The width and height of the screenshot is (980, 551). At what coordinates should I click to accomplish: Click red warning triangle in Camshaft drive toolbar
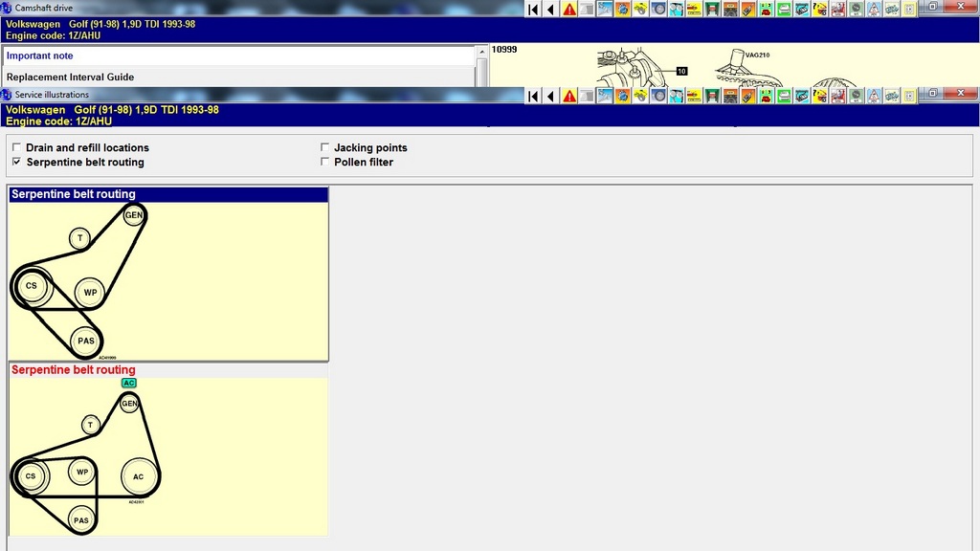coord(569,9)
